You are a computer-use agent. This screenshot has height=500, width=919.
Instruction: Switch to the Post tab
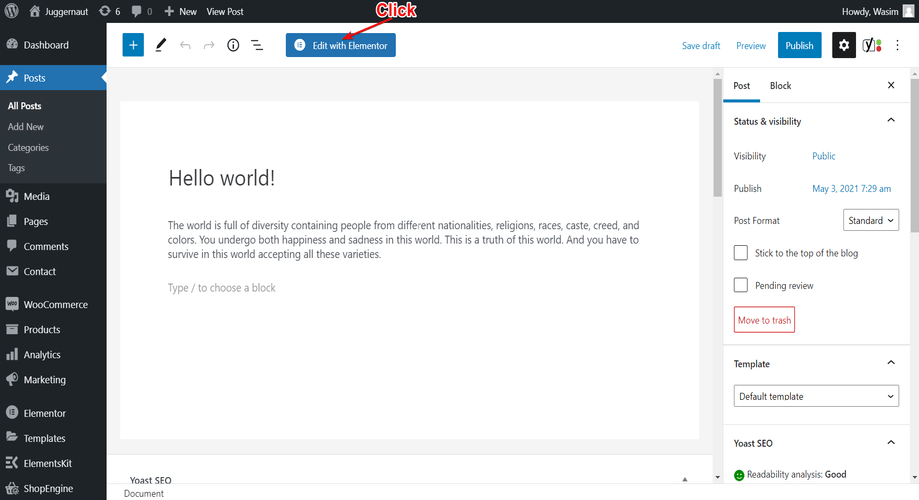tap(741, 86)
